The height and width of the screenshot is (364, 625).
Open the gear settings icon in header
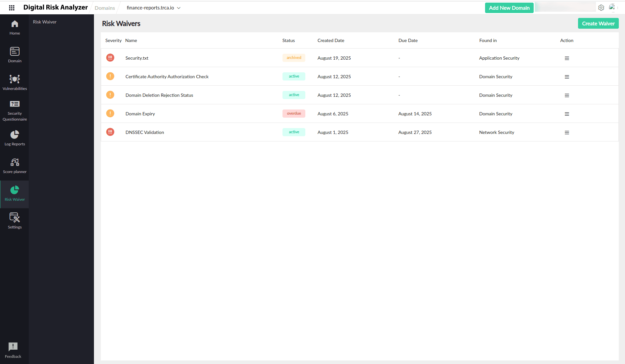(x=601, y=8)
